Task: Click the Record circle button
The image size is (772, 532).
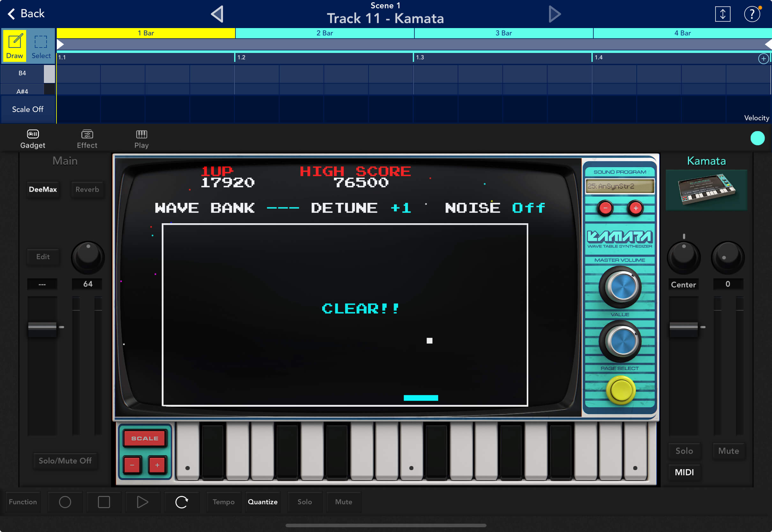Action: point(65,502)
